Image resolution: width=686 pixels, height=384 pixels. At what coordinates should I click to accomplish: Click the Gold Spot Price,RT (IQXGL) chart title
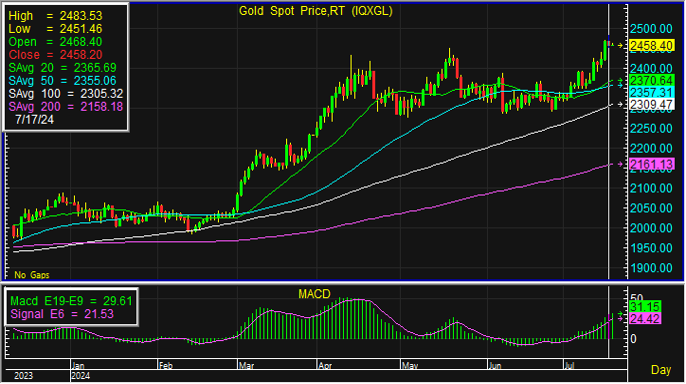pos(315,11)
